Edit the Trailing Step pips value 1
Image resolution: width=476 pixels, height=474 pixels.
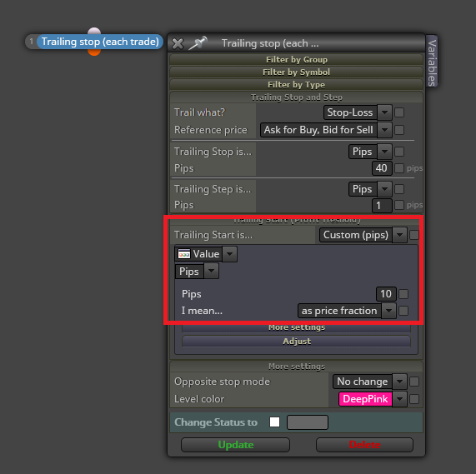(382, 205)
